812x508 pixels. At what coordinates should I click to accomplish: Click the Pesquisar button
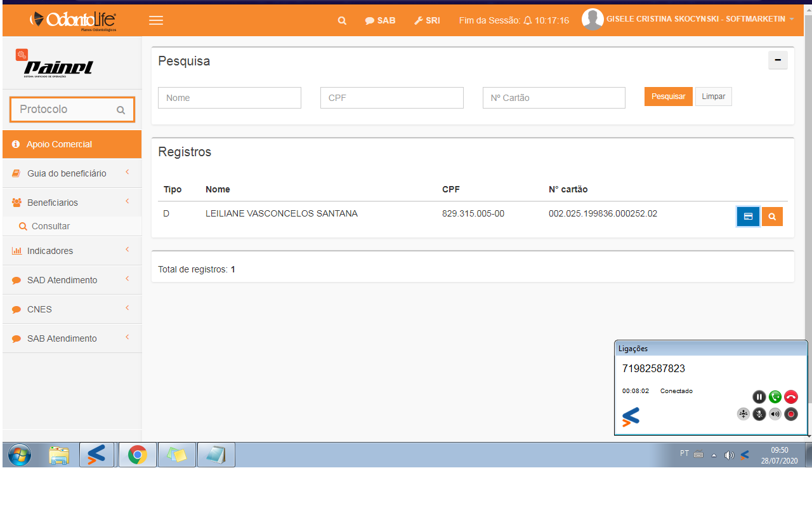click(669, 97)
